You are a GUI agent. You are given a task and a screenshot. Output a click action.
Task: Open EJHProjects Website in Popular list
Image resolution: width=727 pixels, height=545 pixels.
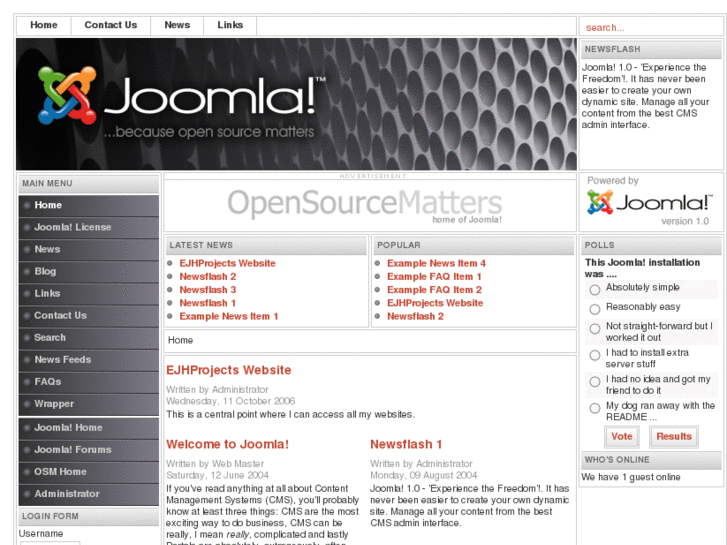coord(435,303)
